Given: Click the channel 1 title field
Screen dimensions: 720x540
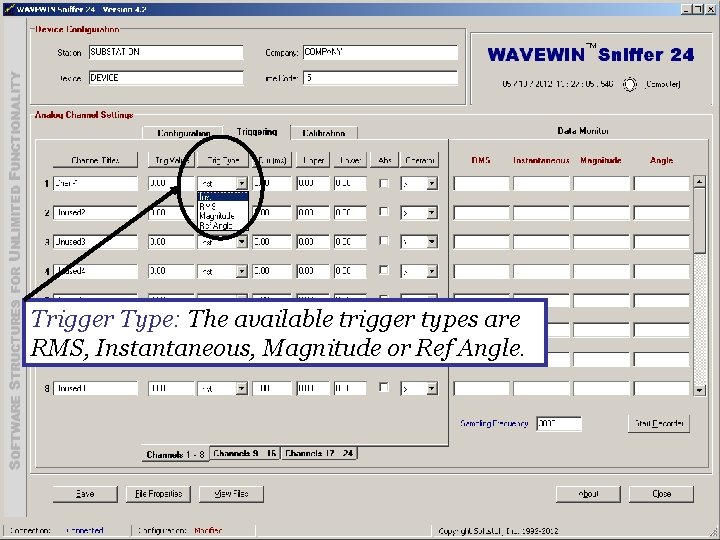Looking at the screenshot, I should [95, 183].
